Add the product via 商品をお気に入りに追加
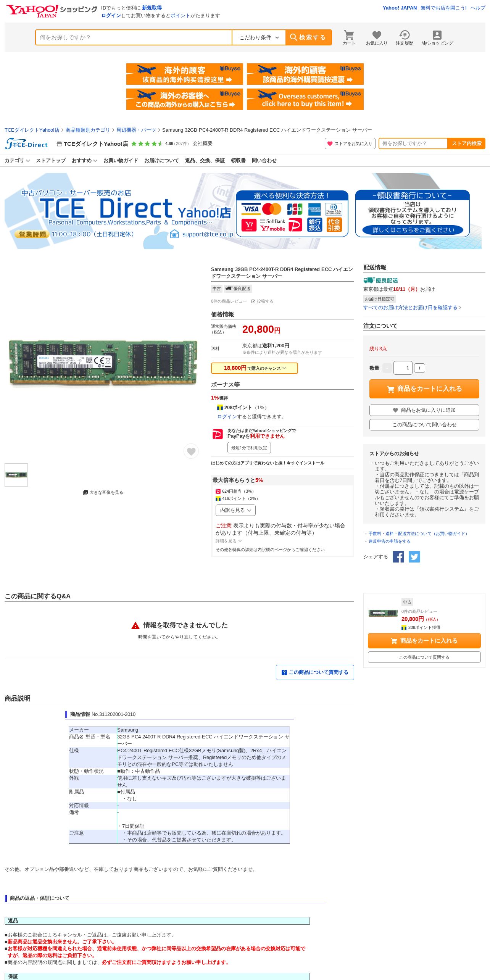Screen dimensions: 490x980 coord(424,410)
